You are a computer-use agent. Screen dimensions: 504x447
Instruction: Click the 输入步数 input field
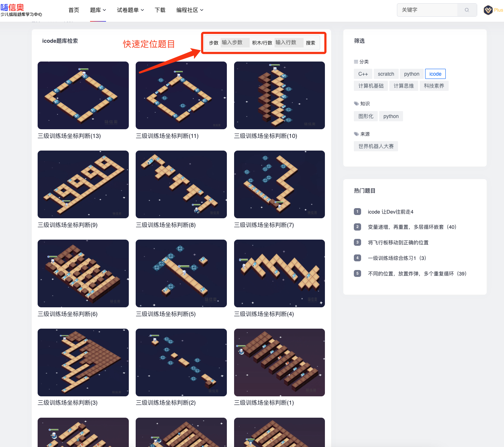point(235,43)
